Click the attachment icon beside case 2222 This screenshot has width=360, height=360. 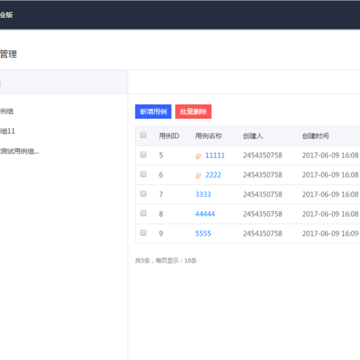point(198,175)
